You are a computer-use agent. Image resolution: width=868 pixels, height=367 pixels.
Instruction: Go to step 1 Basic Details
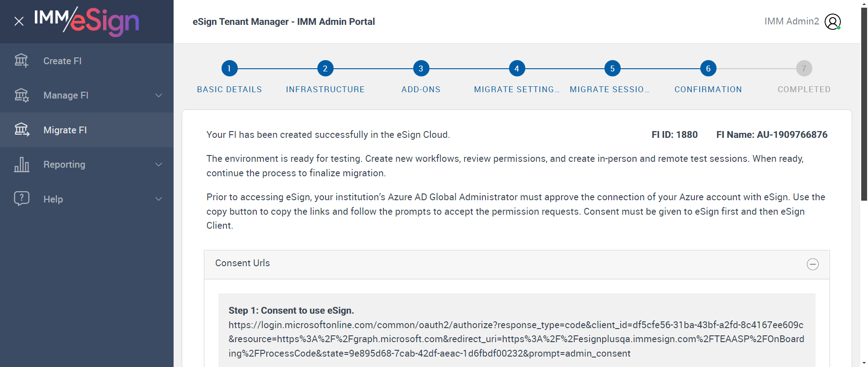[x=229, y=69]
